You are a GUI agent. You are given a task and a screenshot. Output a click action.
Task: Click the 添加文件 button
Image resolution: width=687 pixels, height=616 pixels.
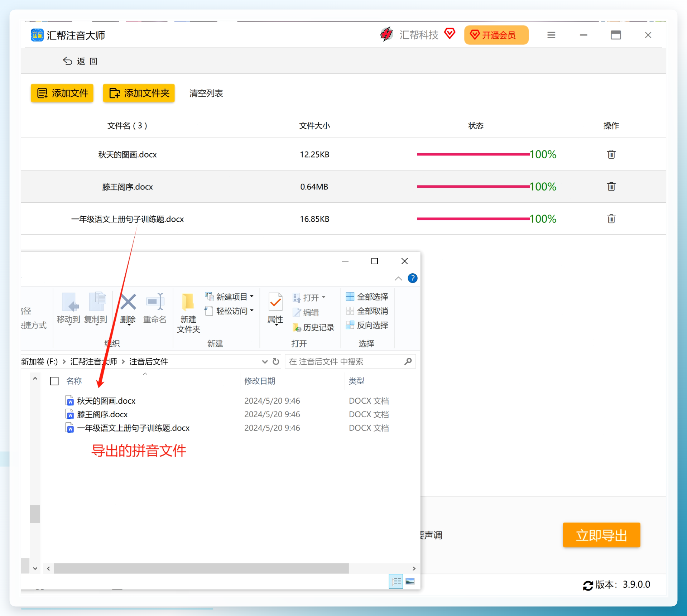[x=62, y=93]
